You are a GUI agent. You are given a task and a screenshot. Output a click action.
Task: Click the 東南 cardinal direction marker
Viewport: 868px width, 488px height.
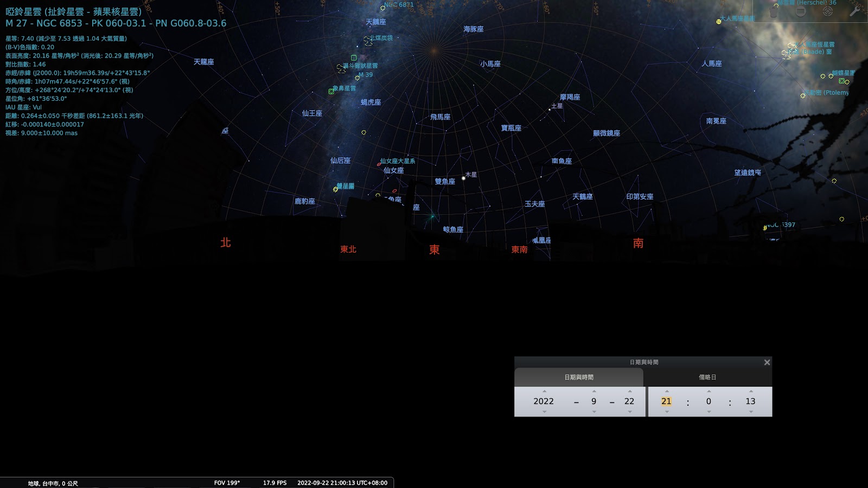pyautogui.click(x=519, y=249)
